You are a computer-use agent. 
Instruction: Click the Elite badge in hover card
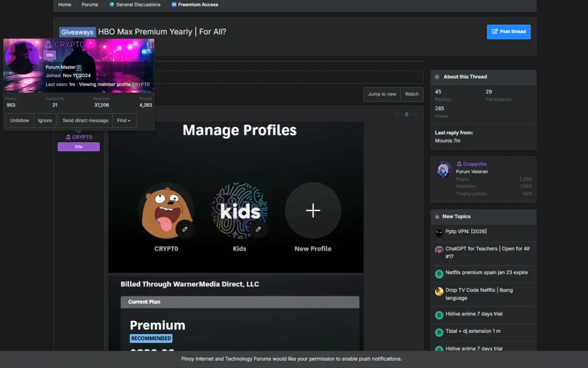coord(50,55)
